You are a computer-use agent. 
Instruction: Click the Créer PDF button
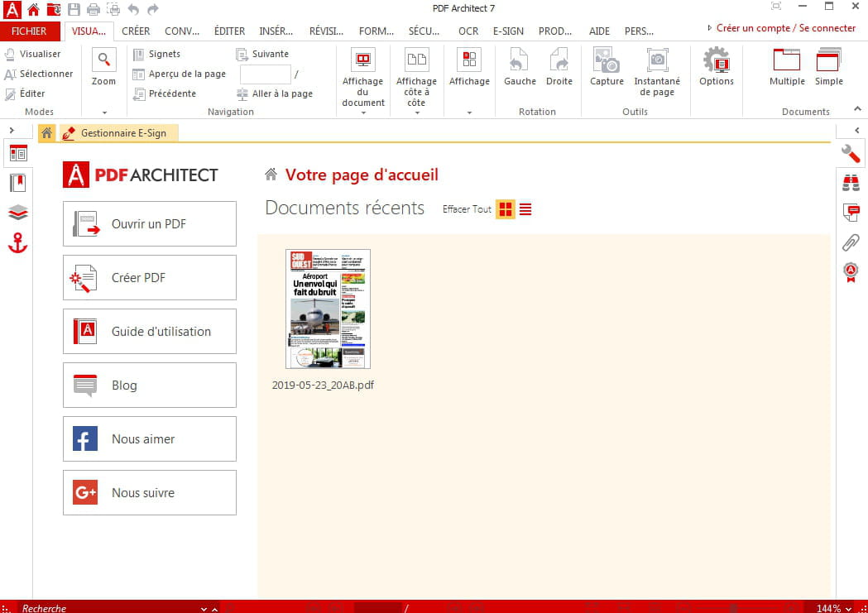[150, 277]
